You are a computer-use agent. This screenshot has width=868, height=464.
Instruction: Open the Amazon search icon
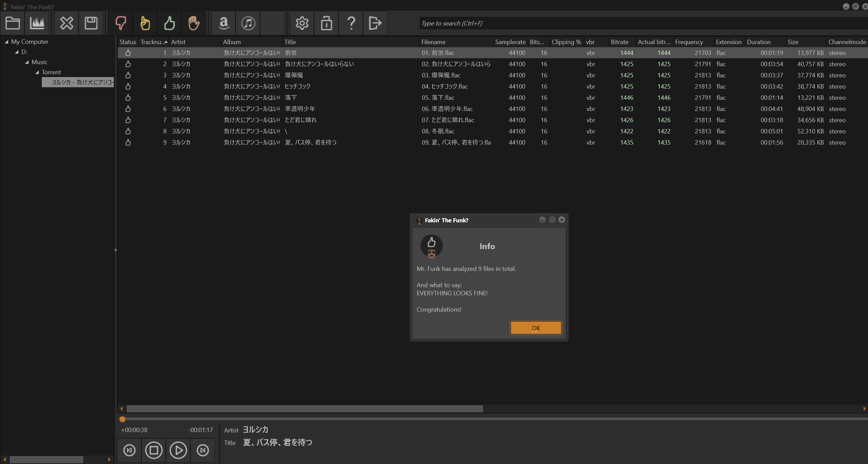click(224, 23)
